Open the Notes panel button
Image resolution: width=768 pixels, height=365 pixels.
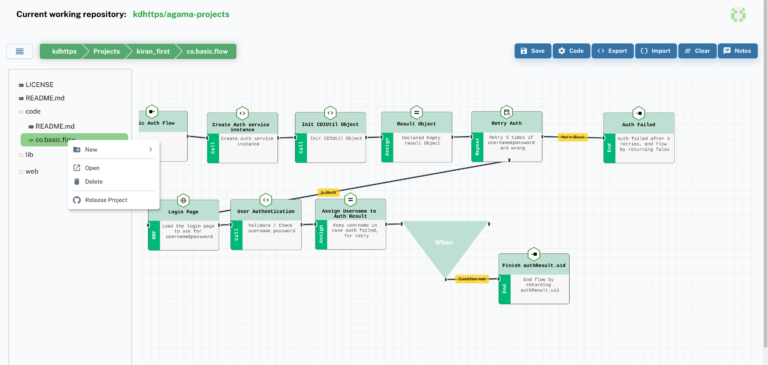[x=738, y=51]
